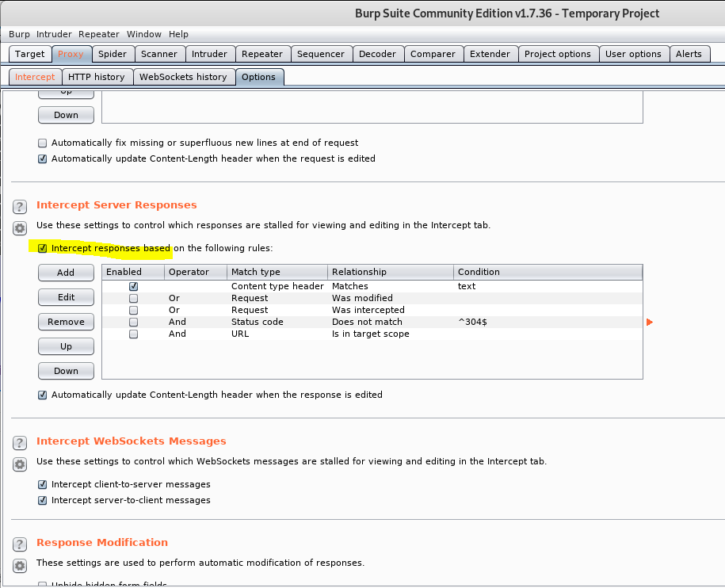The image size is (725, 588).
Task: Click Remove button for response rules
Action: pos(66,322)
